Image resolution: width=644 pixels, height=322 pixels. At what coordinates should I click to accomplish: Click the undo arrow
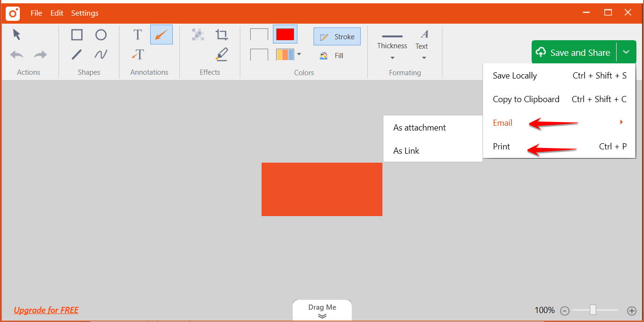pos(17,55)
